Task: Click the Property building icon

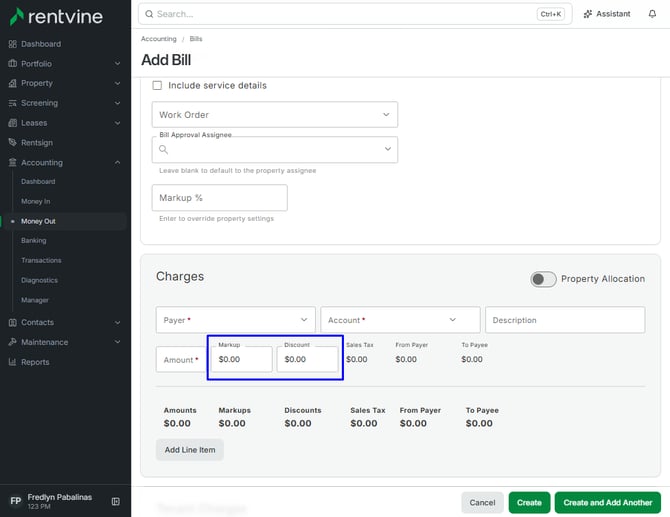Action: tap(12, 83)
